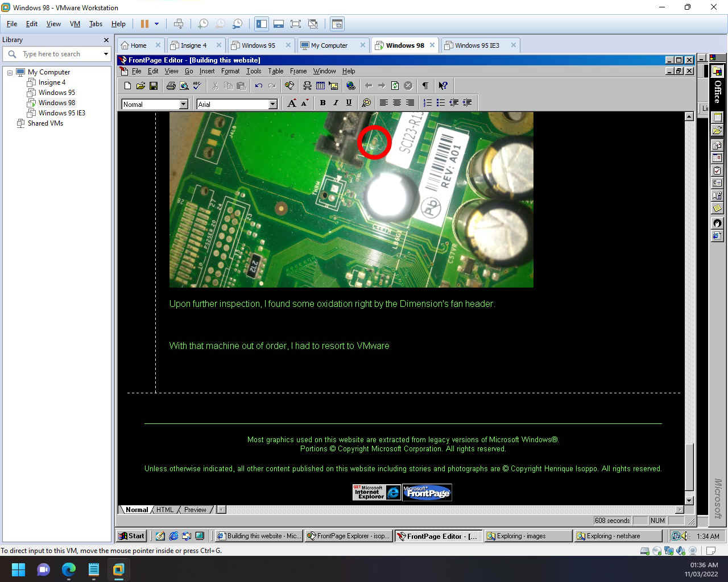Insert a FrontPage component robot icon
The image size is (728, 582).
(x=307, y=86)
